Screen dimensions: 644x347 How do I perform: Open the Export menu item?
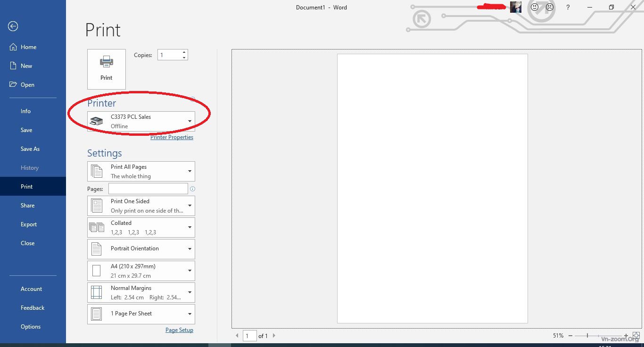point(29,224)
